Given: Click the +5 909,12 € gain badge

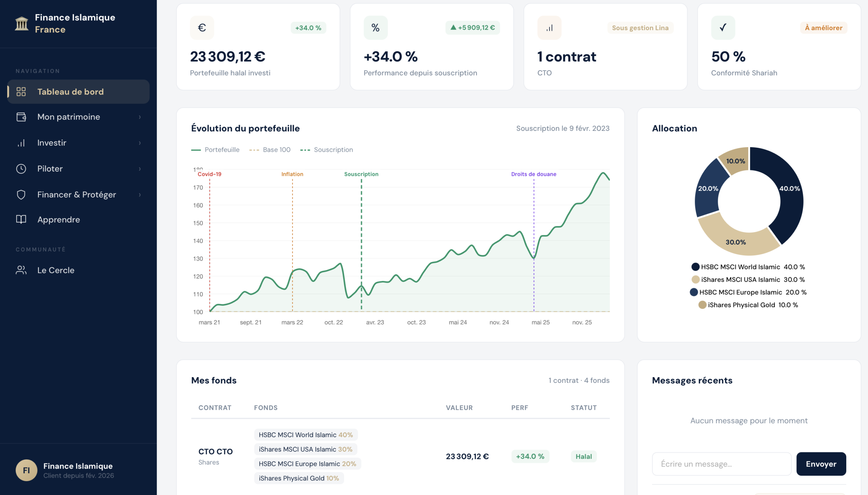Looking at the screenshot, I should [472, 27].
